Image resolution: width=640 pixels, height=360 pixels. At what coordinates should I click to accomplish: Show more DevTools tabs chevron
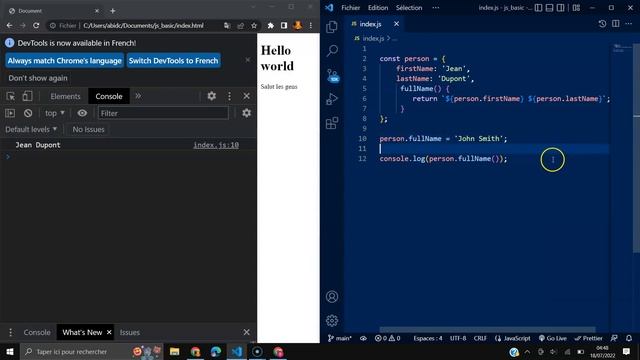[x=138, y=96]
